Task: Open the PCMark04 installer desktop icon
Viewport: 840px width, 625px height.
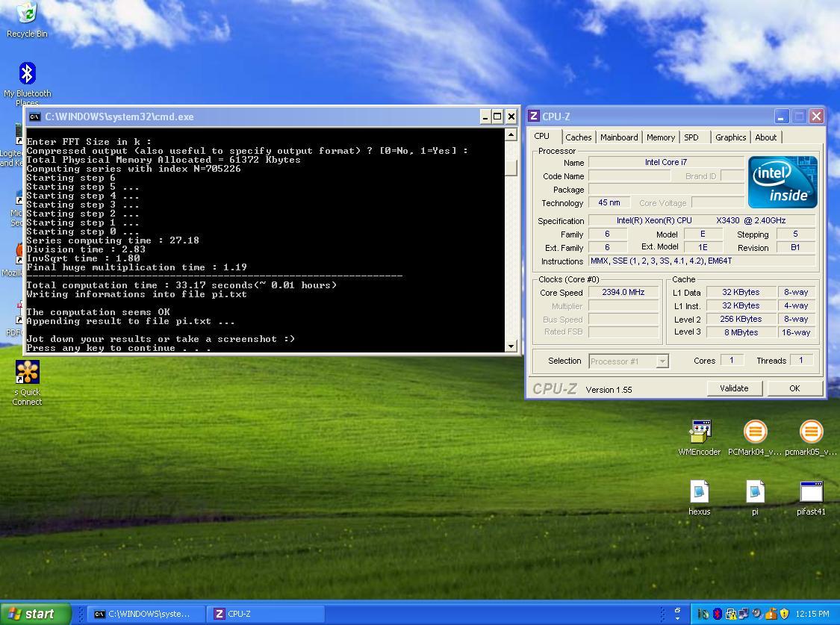Action: pyautogui.click(x=755, y=437)
